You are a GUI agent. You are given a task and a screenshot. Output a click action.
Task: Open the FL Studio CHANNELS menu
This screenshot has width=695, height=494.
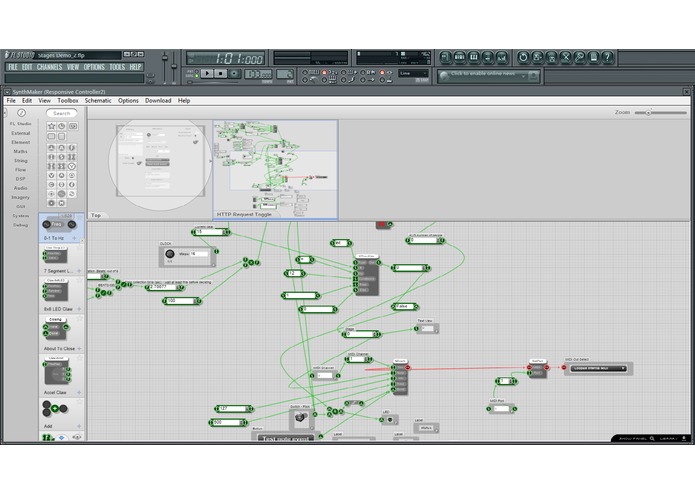tap(49, 67)
